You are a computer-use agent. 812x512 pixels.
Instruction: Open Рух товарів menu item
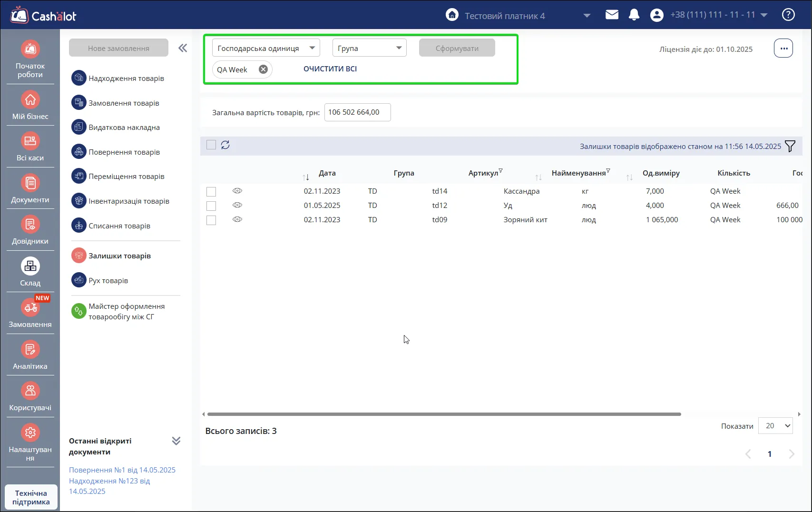click(100, 280)
